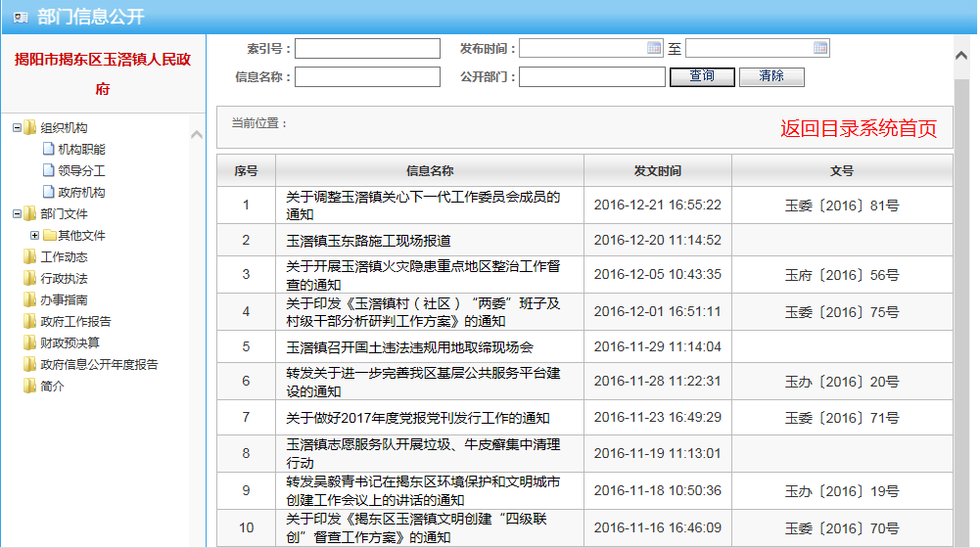Click the 行政执法 folder icon

pyautogui.click(x=29, y=278)
